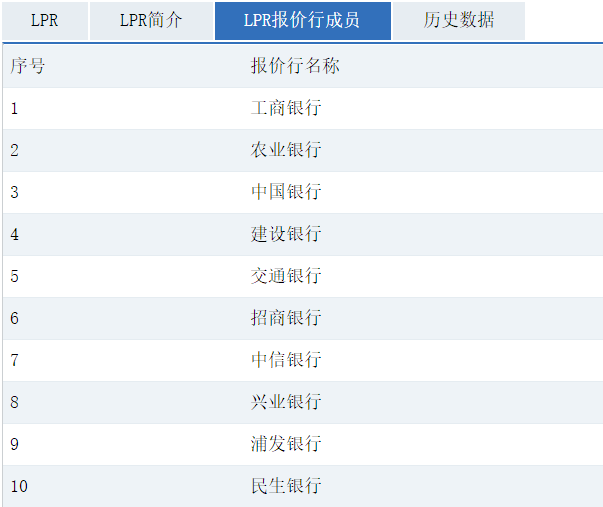
Task: Select 工商银行 in the table
Action: click(x=286, y=108)
